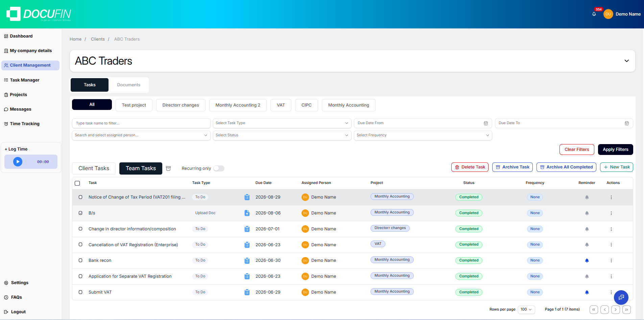Filter by the Directorr changes project tab

click(x=181, y=105)
